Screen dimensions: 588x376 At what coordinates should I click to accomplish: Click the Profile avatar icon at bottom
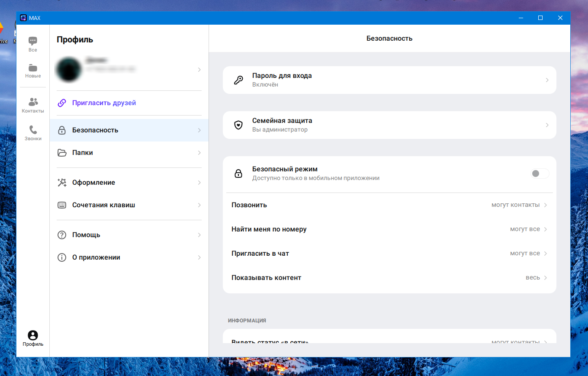(33, 335)
